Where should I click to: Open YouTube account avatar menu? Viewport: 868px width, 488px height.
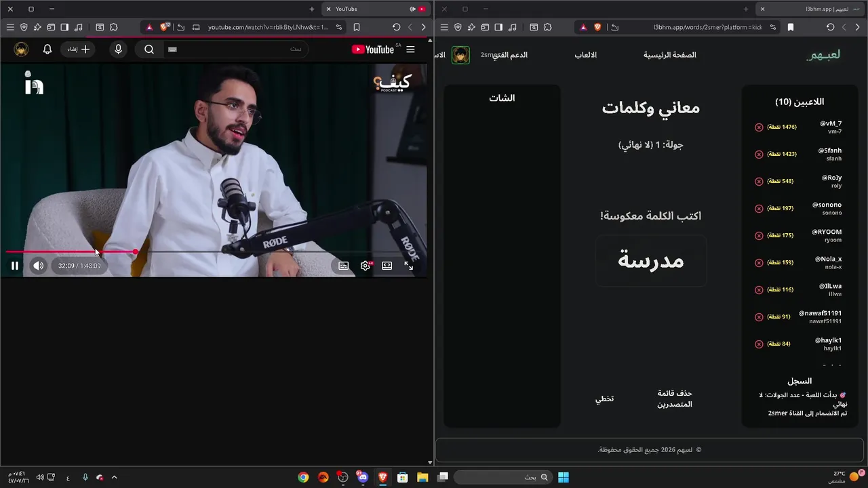22,49
